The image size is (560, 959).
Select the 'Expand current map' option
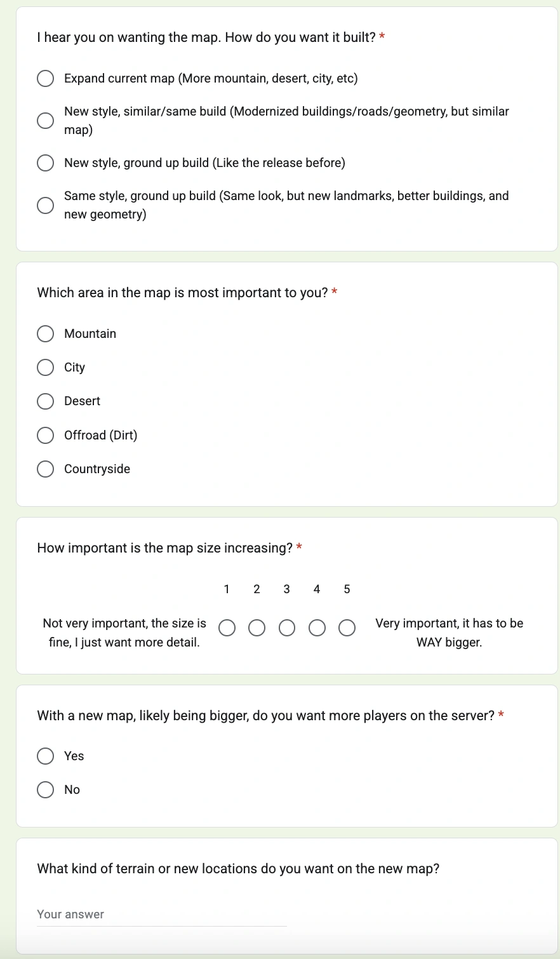[46, 79]
